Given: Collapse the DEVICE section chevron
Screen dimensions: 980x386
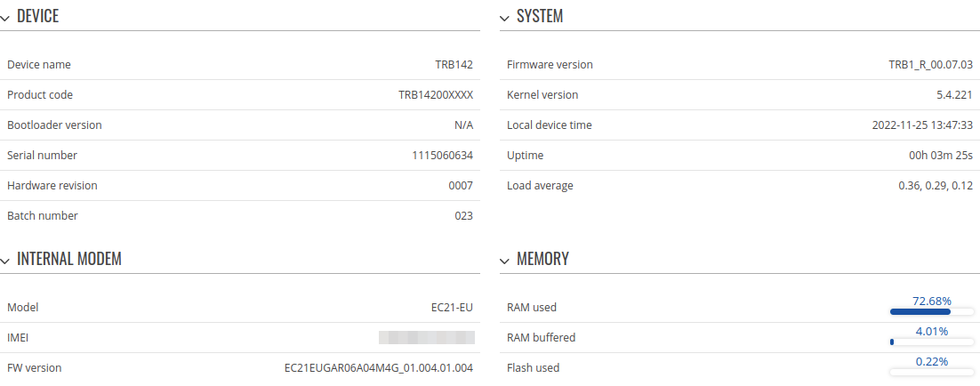Looking at the screenshot, I should click(5, 18).
